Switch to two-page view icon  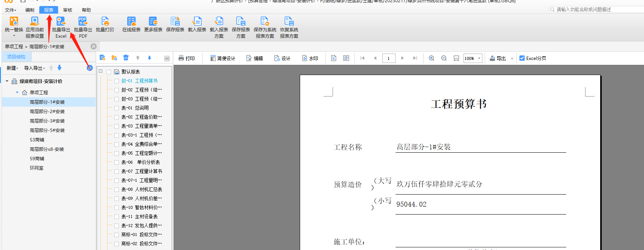346,58
